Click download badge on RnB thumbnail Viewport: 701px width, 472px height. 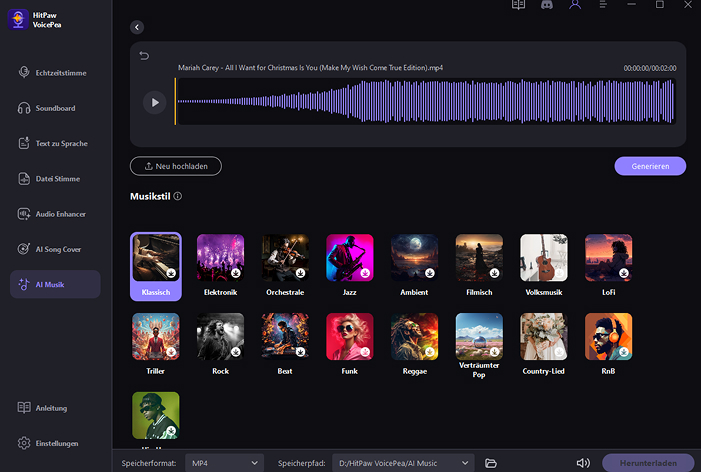coord(624,352)
